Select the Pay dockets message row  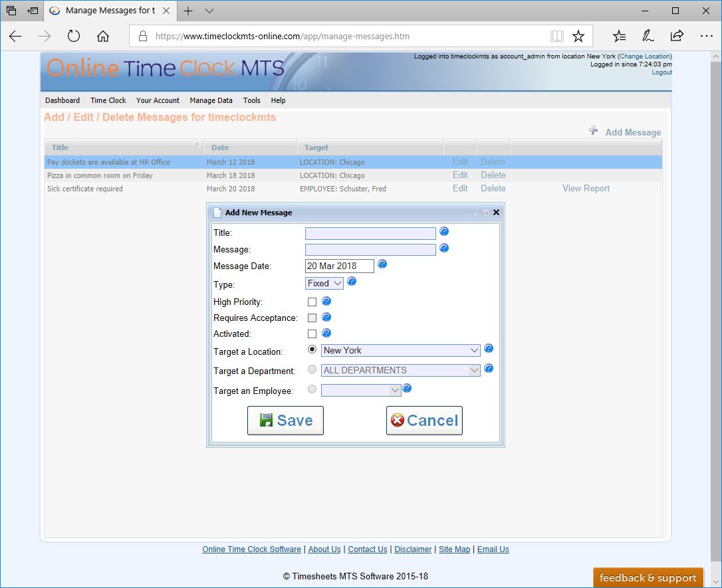pyautogui.click(x=353, y=162)
